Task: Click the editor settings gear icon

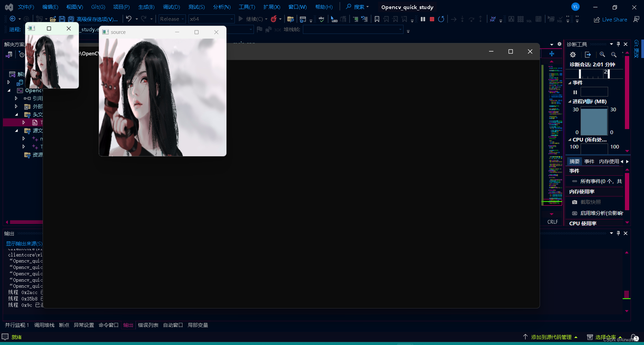Action: [x=559, y=44]
